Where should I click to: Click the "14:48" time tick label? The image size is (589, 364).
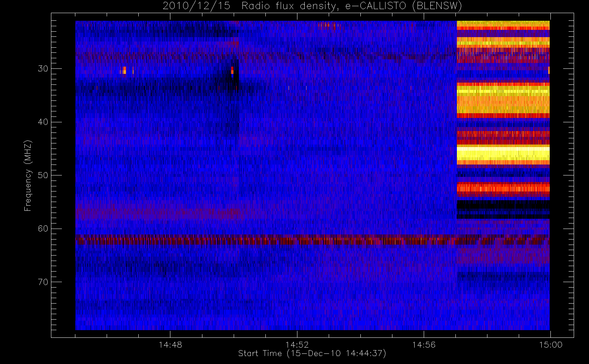170,345
